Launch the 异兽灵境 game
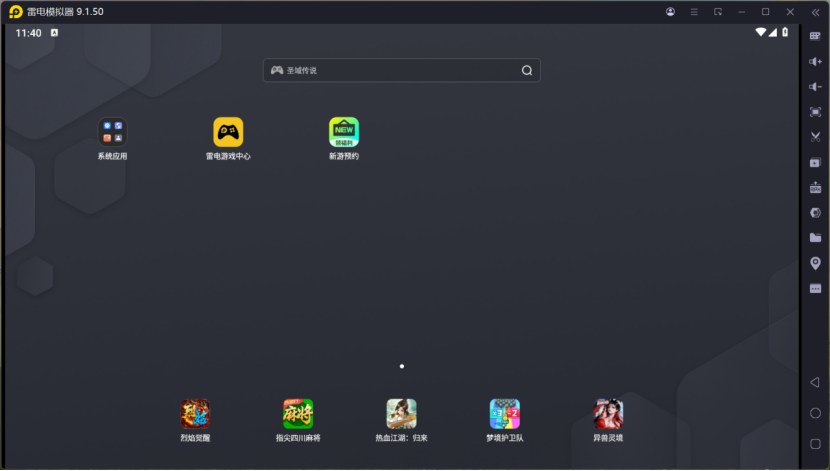Viewport: 830px width, 471px height. click(x=608, y=414)
